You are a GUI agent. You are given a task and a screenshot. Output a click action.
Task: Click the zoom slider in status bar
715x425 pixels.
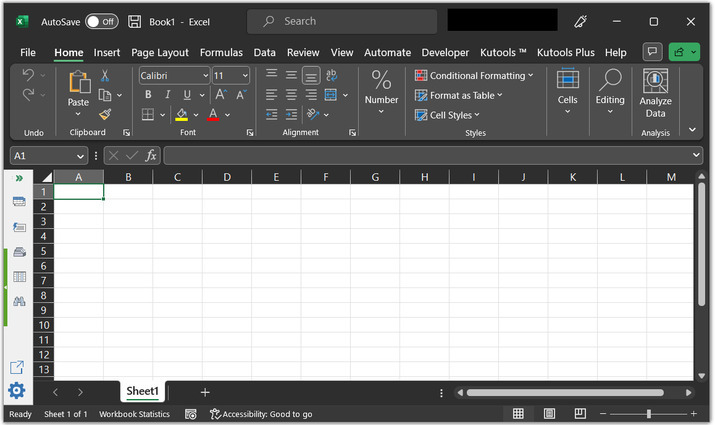648,414
